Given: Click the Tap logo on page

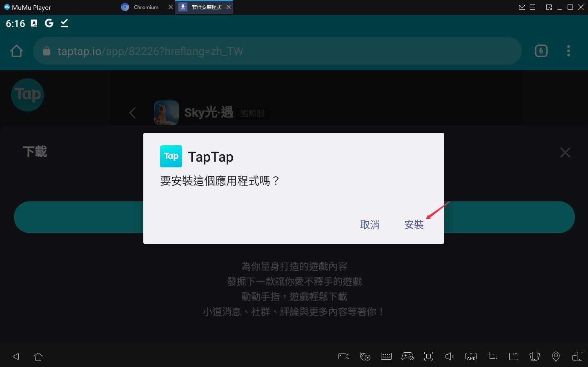Looking at the screenshot, I should (27, 95).
